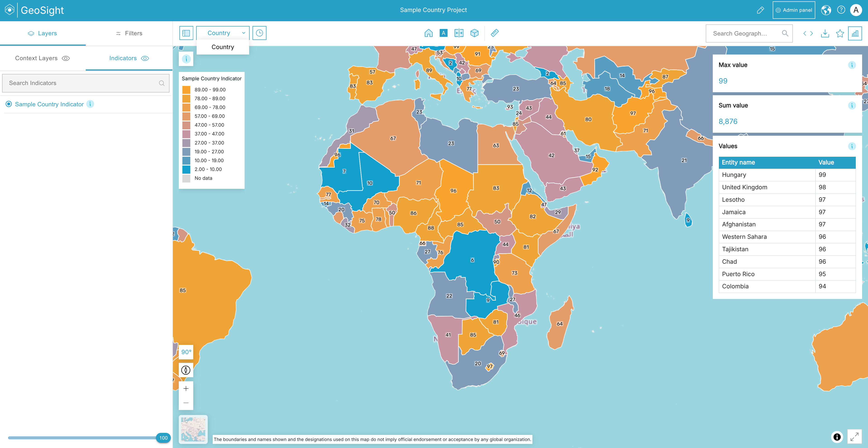Select the Hungary row in Values table
Viewport: 868px width, 448px height.
click(787, 175)
